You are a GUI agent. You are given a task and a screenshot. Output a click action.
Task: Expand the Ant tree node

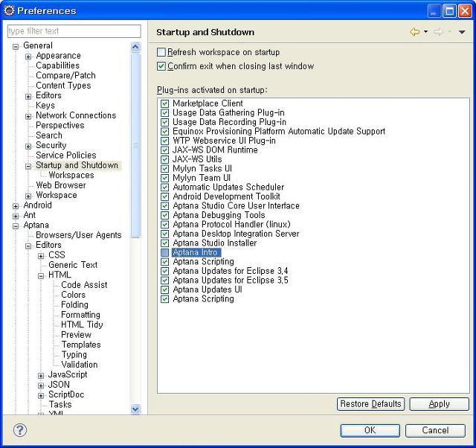tap(16, 216)
